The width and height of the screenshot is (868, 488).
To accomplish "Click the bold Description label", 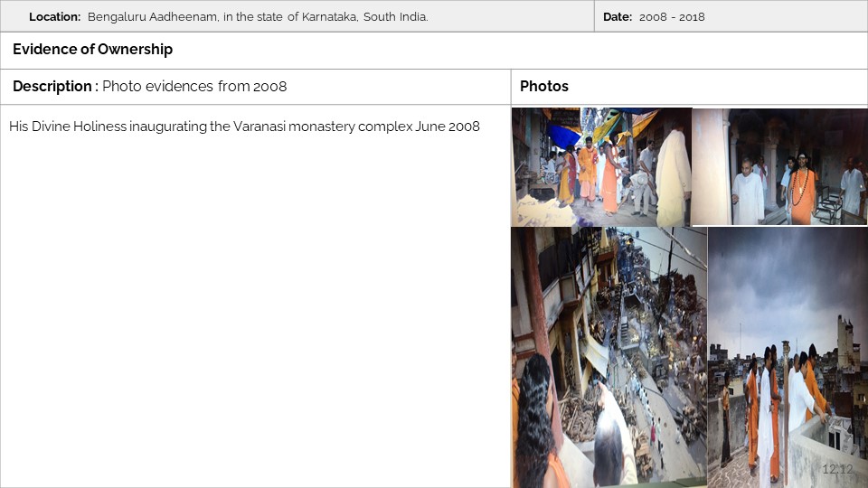I will tap(53, 87).
